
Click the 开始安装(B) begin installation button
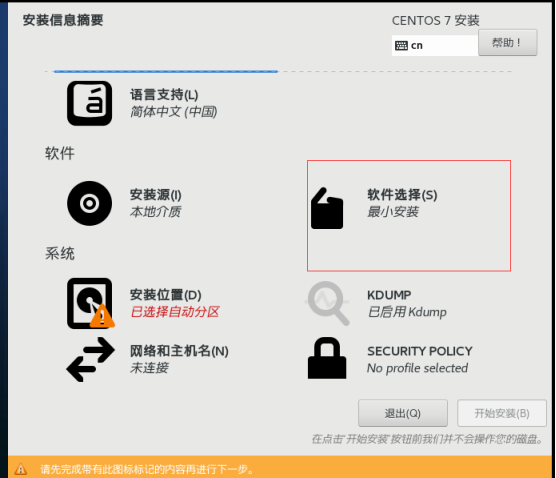click(501, 413)
